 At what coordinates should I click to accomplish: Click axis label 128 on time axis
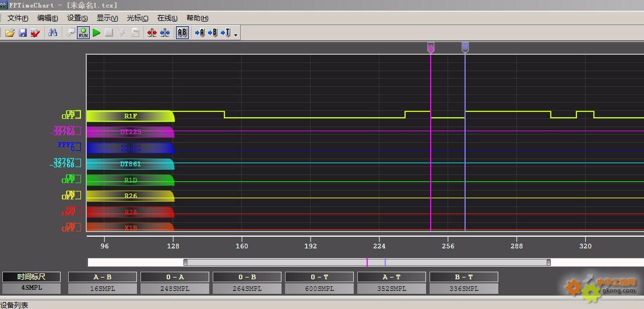173,246
